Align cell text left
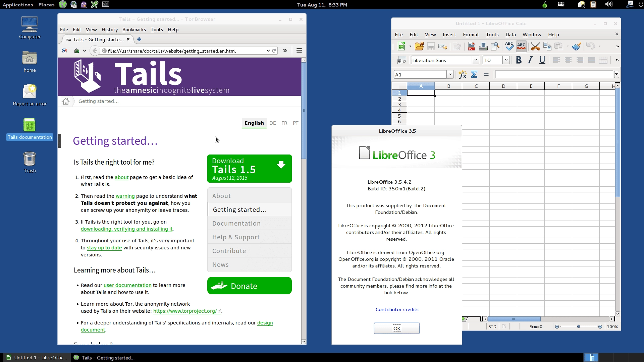Image resolution: width=644 pixels, height=362 pixels. [556, 60]
